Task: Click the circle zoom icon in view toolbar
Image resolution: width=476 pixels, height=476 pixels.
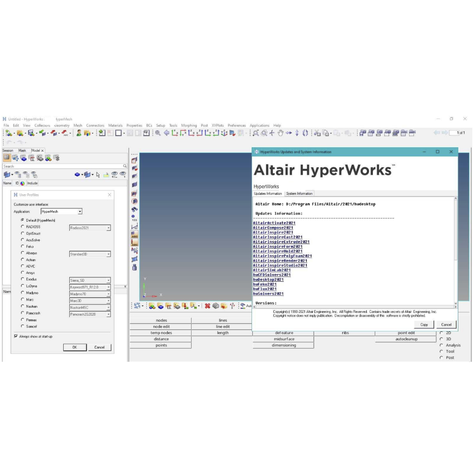Action: 264,133
